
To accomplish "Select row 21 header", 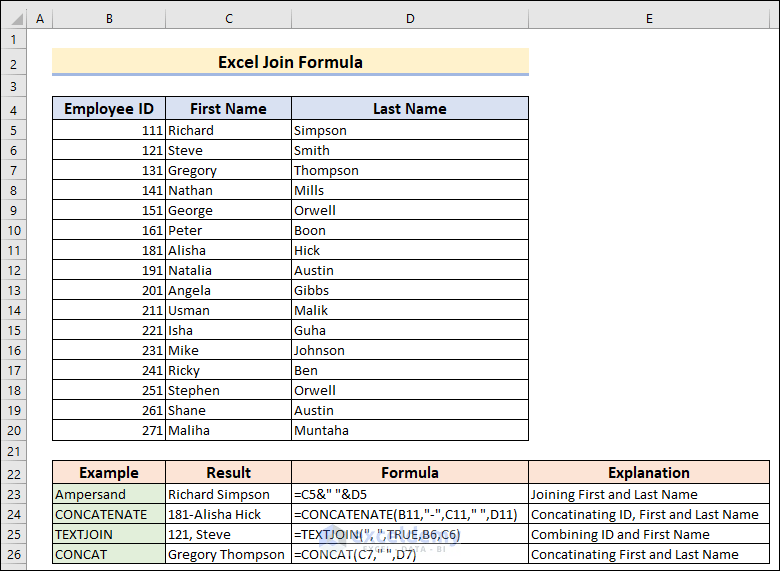I will [14, 451].
